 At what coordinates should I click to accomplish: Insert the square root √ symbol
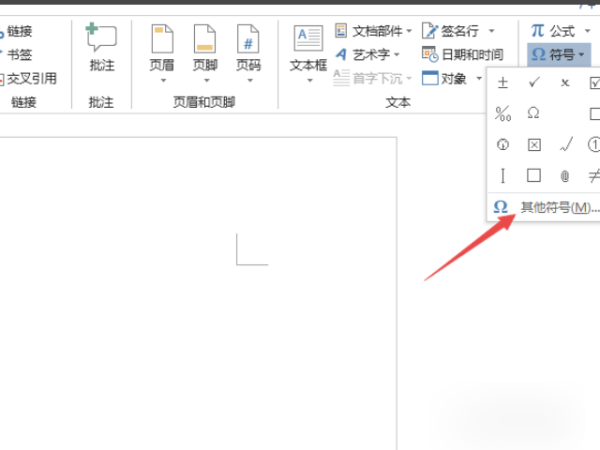(x=566, y=145)
